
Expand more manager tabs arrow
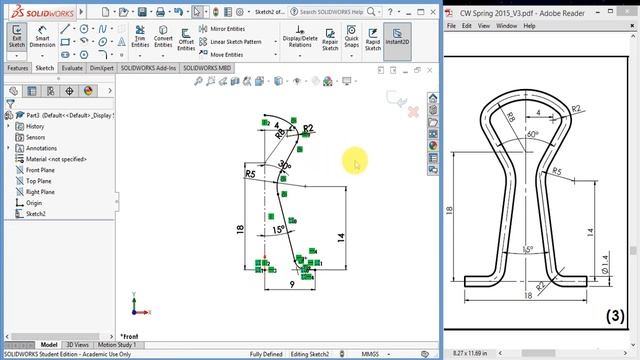pyautogui.click(x=109, y=91)
